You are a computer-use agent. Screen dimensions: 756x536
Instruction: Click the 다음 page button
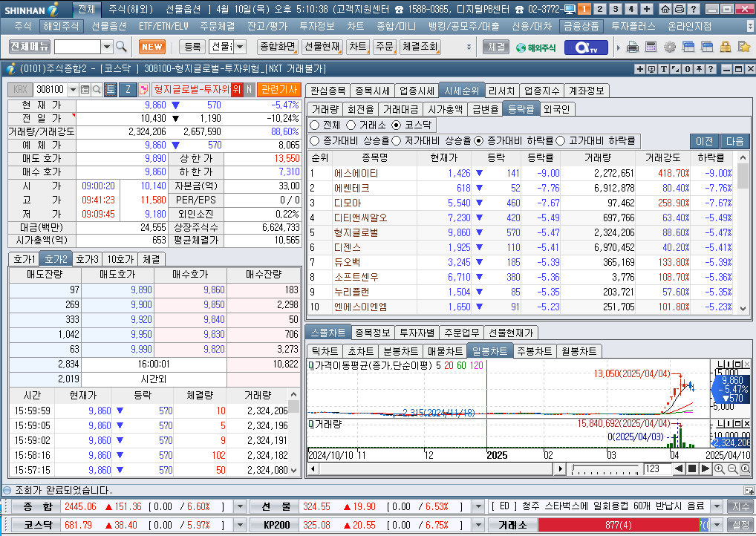click(734, 141)
